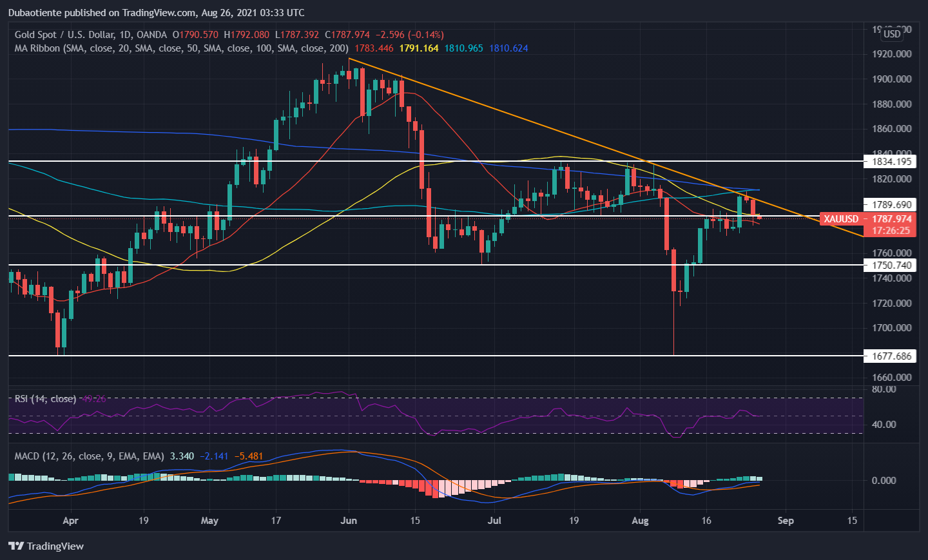Screen dimensions: 928x560
Task: Click the TradingView logo at chart bottom
Action: click(46, 546)
